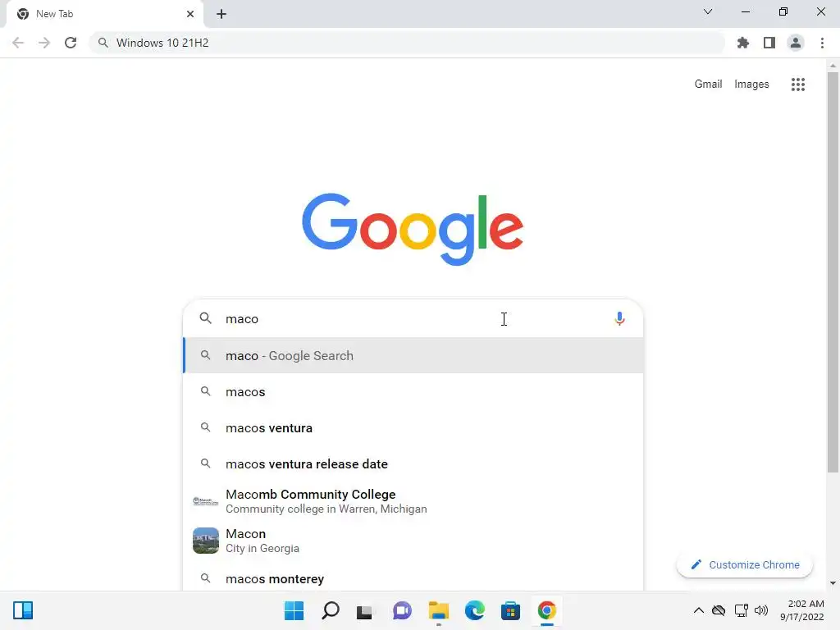
Task: Choose the Macon city suggestion
Action: [x=413, y=541]
